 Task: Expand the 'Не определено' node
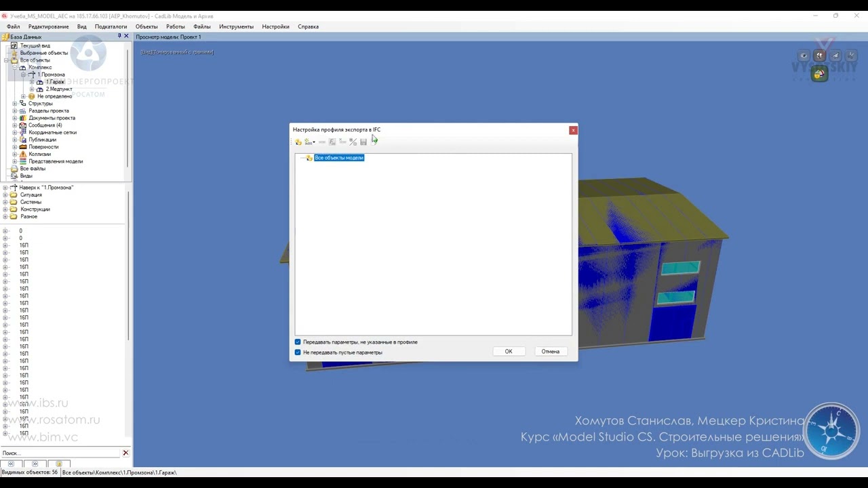23,96
